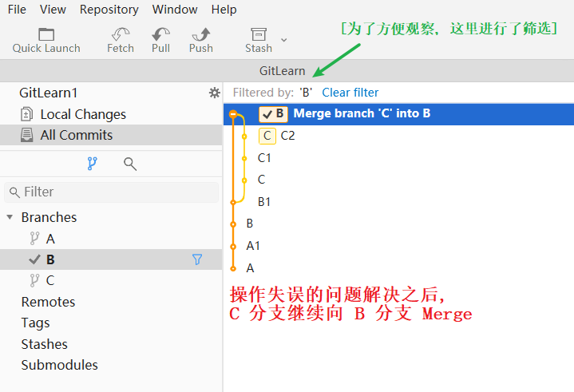Click the Push toolbar icon

tap(200, 35)
